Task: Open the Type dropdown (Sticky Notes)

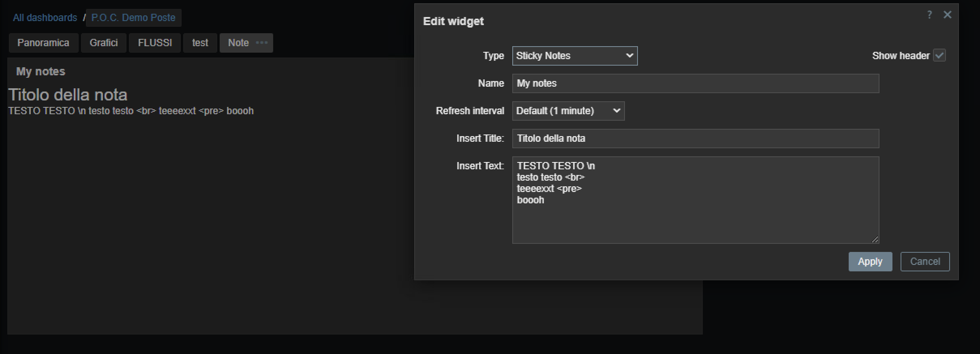Action: pos(574,56)
